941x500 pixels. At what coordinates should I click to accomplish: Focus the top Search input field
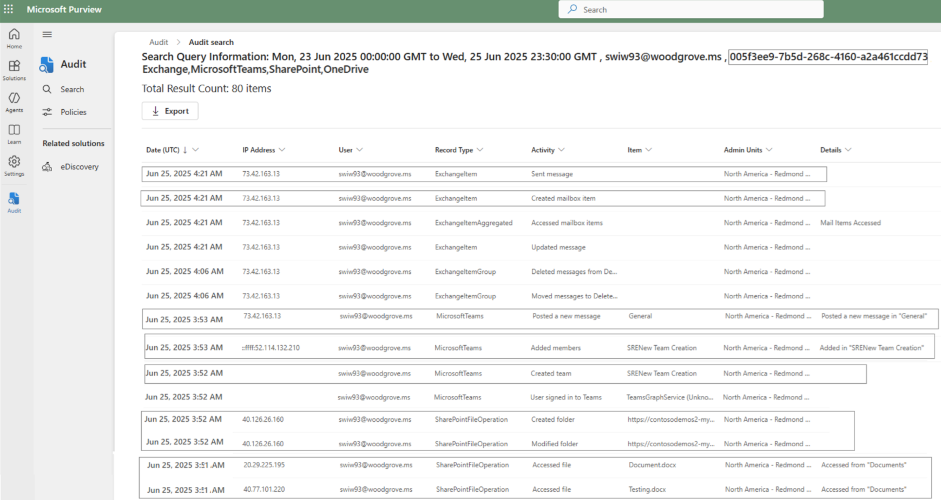pos(691,9)
